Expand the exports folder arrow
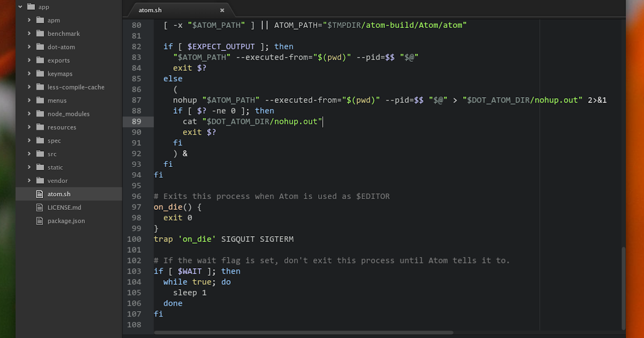Viewport: 644px width, 338px height. [x=30, y=61]
